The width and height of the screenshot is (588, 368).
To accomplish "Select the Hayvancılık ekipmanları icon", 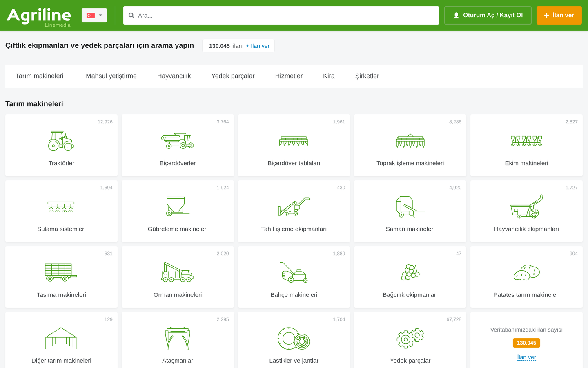I will 526,206.
